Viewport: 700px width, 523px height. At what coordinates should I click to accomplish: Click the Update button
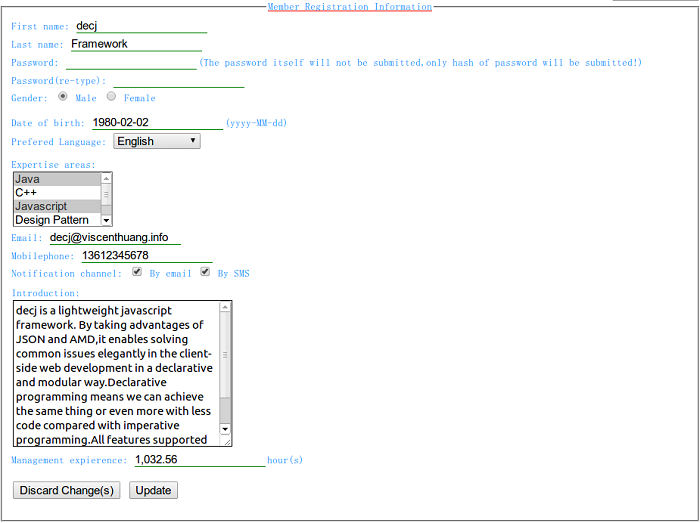tap(153, 490)
